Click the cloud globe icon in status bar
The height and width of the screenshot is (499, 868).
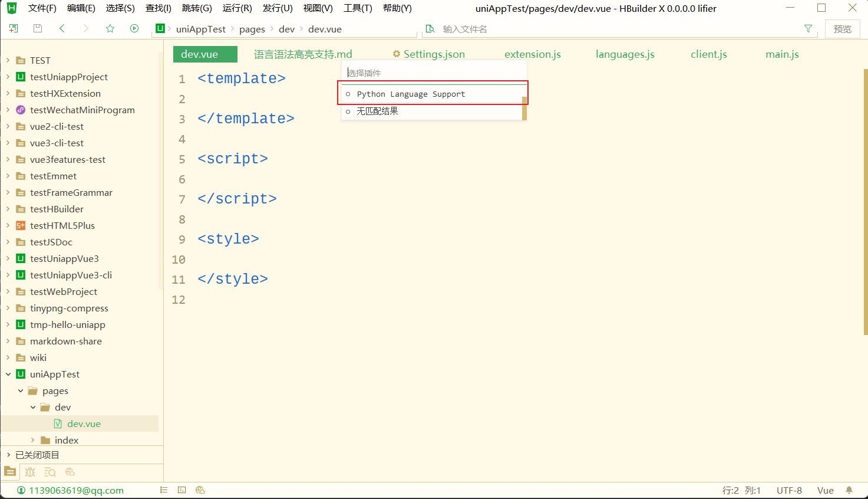(200, 490)
